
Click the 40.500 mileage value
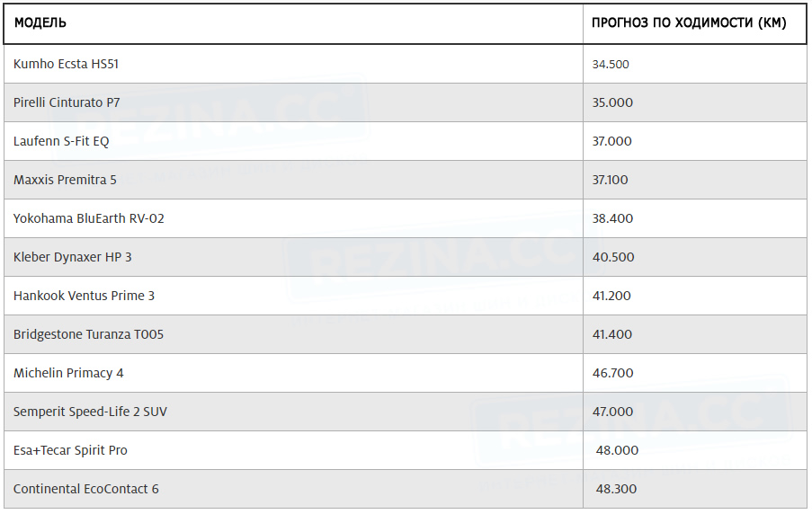point(613,257)
